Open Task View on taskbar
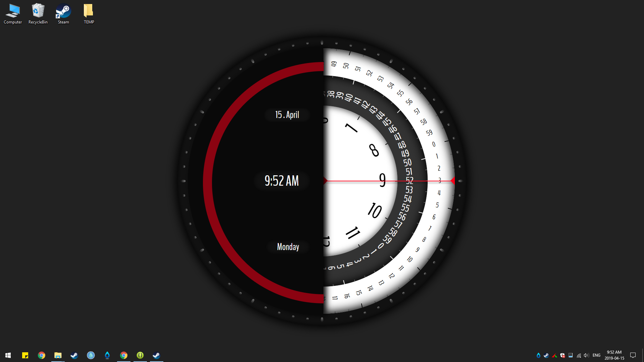Image resolution: width=644 pixels, height=362 pixels. 16,355
